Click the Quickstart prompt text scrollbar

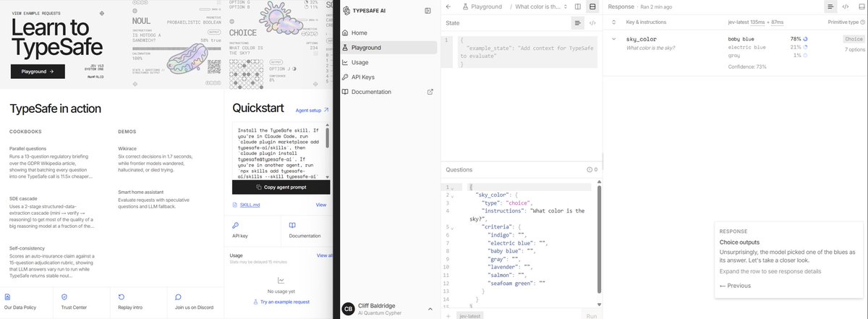pos(328,139)
